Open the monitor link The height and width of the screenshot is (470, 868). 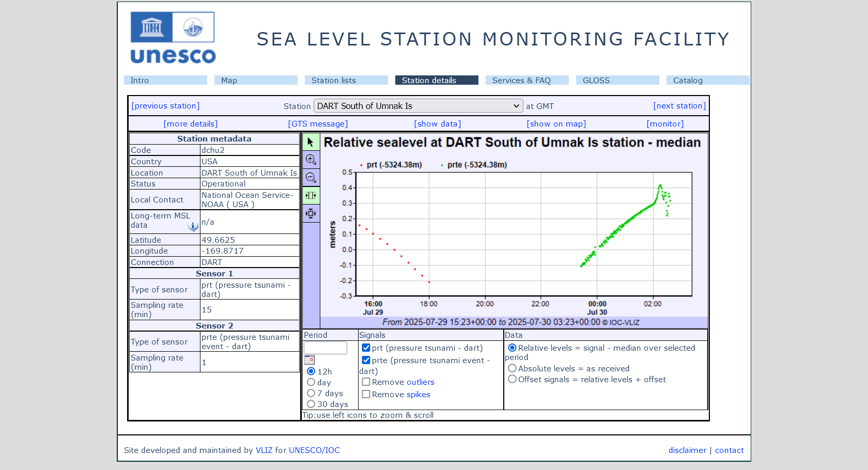click(x=665, y=124)
